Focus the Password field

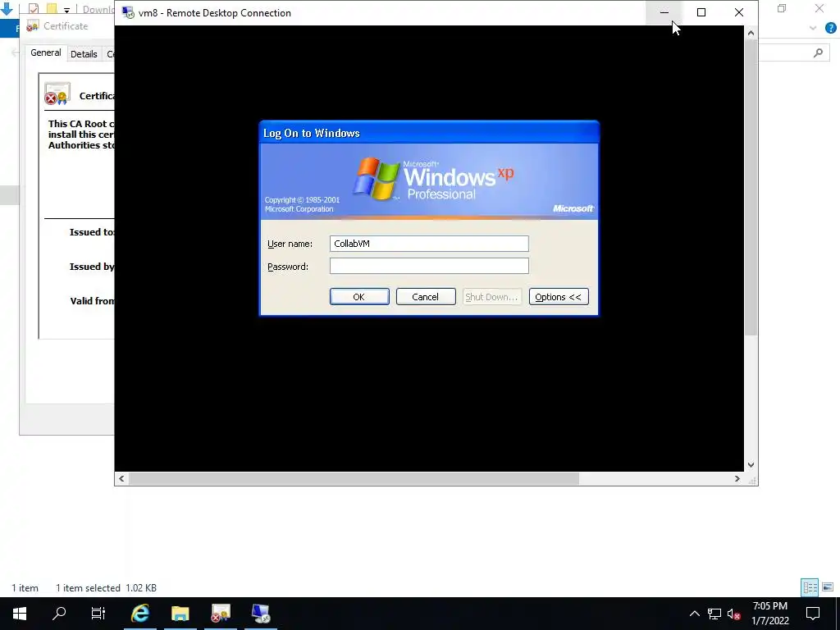coord(429,267)
